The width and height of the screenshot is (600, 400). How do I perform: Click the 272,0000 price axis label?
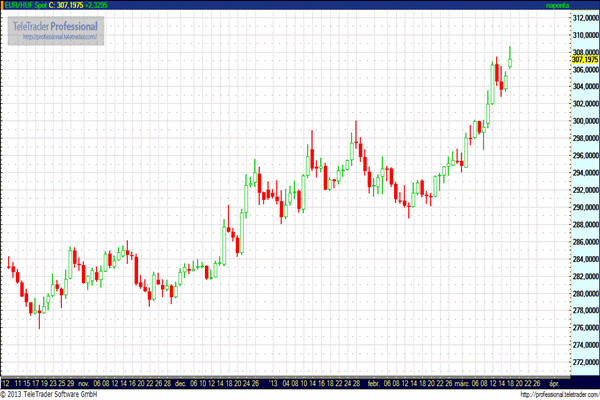[x=584, y=362]
